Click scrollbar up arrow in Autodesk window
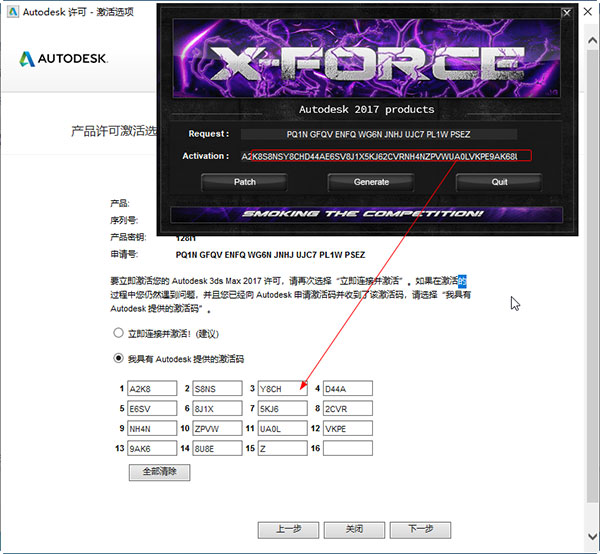Image resolution: width=600 pixels, height=554 pixels. coord(592,40)
